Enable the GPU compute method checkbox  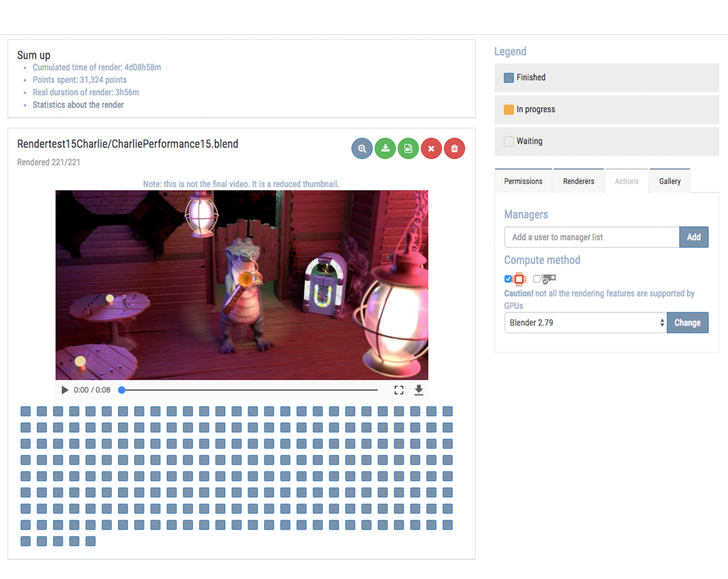point(537,279)
